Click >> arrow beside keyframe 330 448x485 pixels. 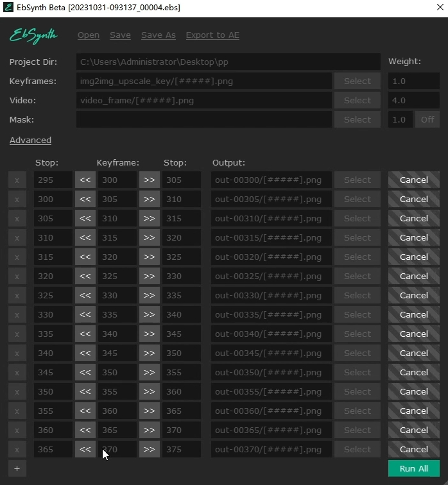coord(150,295)
